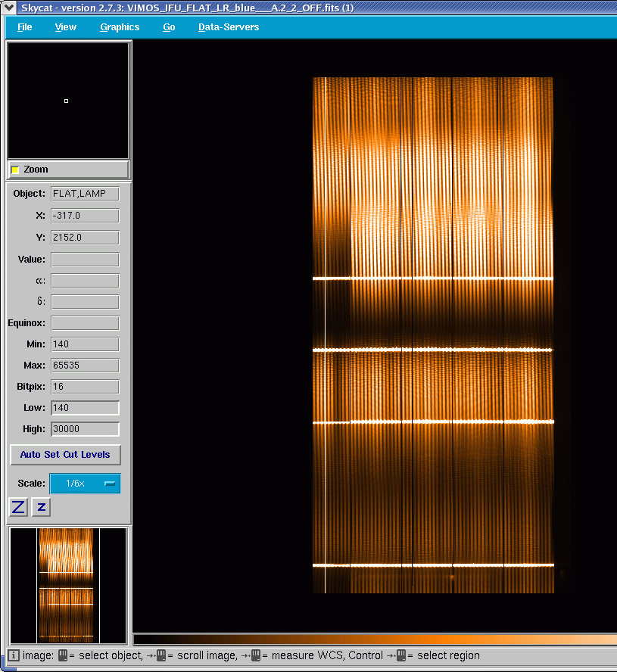The height and width of the screenshot is (672, 617).
Task: Edit the High cut level field
Action: (x=85, y=429)
